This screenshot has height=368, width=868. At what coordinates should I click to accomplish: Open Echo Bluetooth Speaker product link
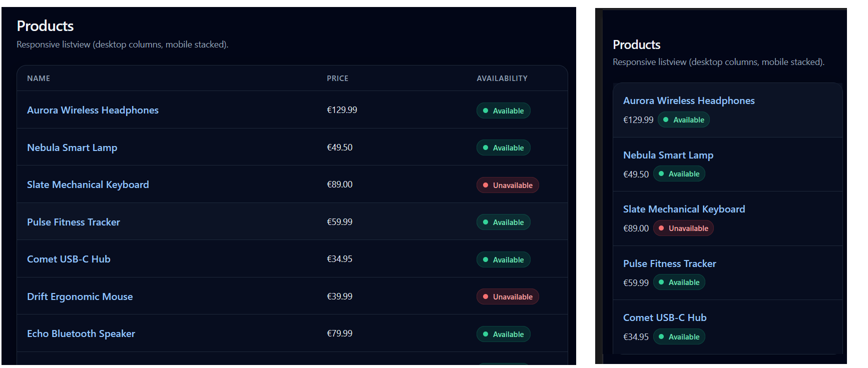(81, 333)
